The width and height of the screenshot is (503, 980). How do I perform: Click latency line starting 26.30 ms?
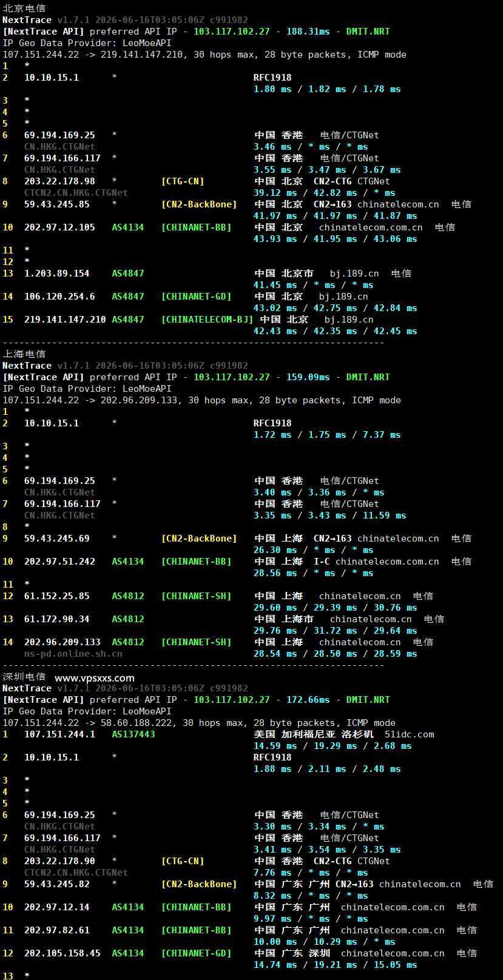[x=314, y=550]
